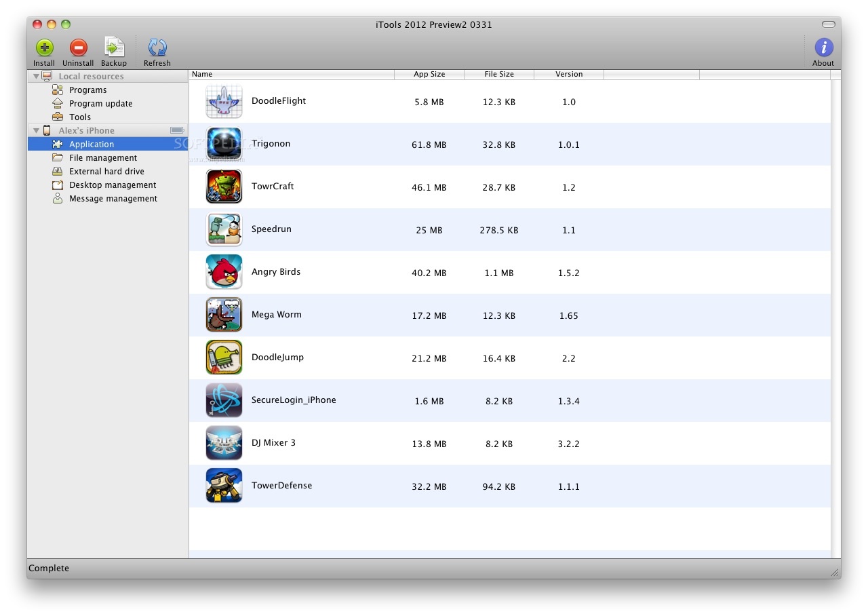Select the DoodleFlight app name
Screen dimensions: 868x616
click(279, 100)
